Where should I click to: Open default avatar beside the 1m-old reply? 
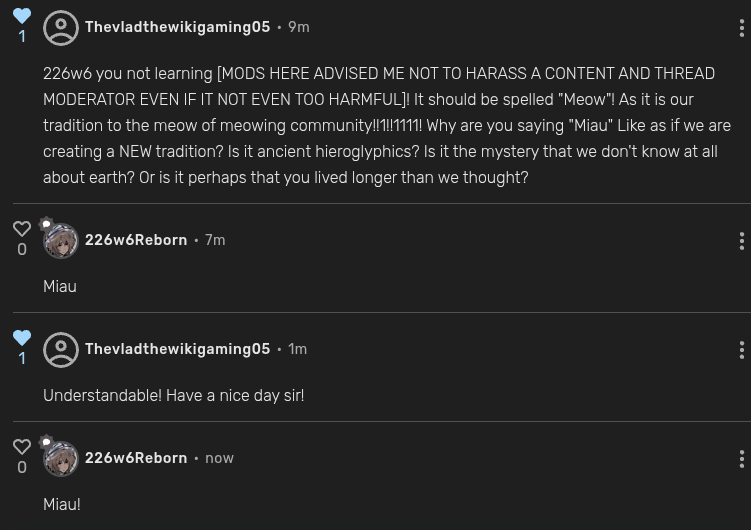pos(61,350)
